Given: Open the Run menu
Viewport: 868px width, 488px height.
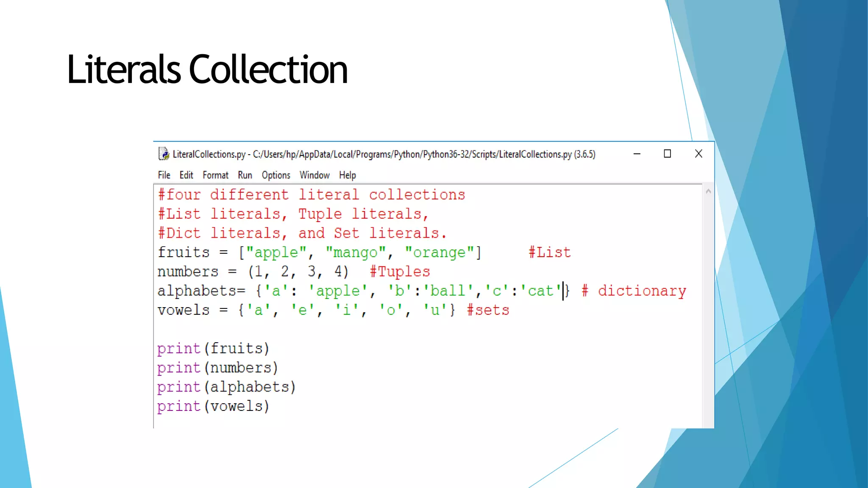Looking at the screenshot, I should pyautogui.click(x=245, y=175).
